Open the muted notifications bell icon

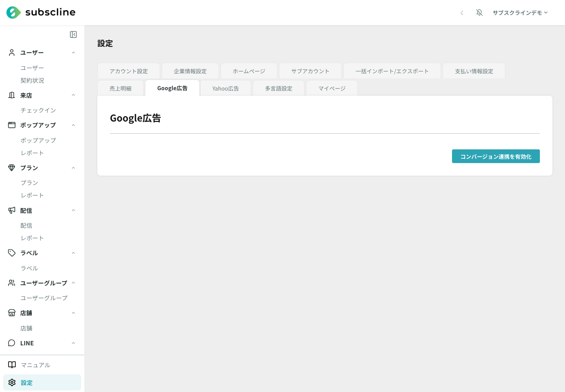(479, 13)
